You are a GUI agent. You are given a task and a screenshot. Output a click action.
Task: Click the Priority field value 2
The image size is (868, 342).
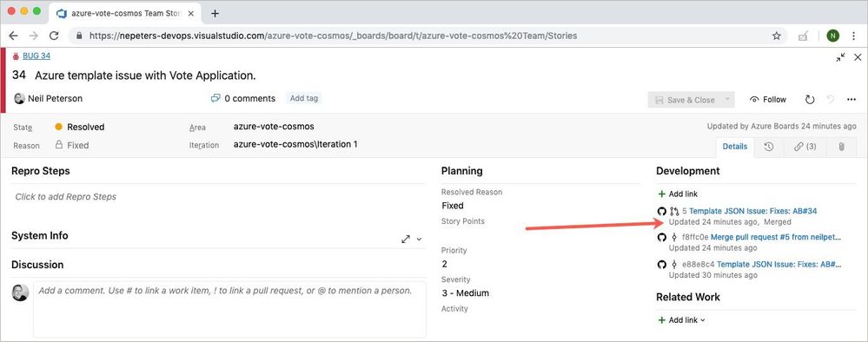coord(445,264)
